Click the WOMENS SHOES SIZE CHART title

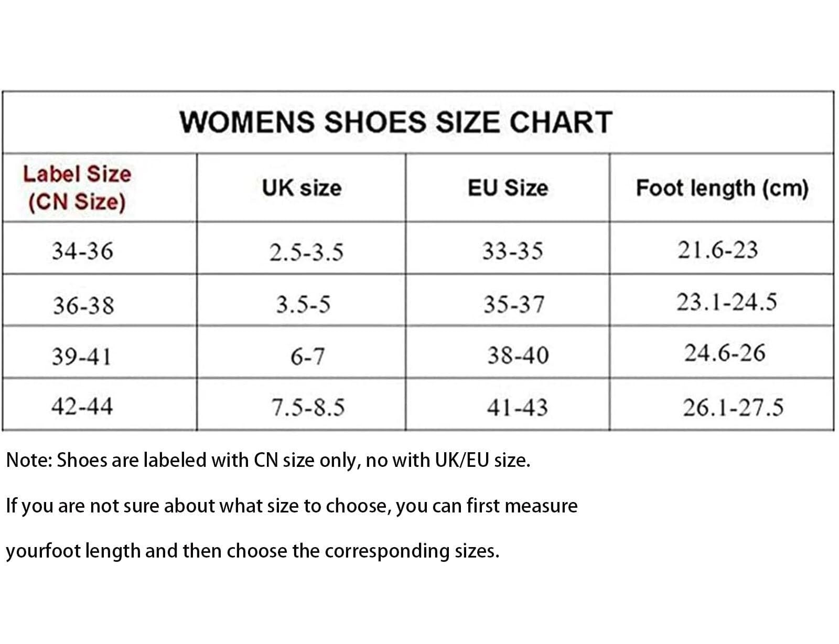[396, 122]
